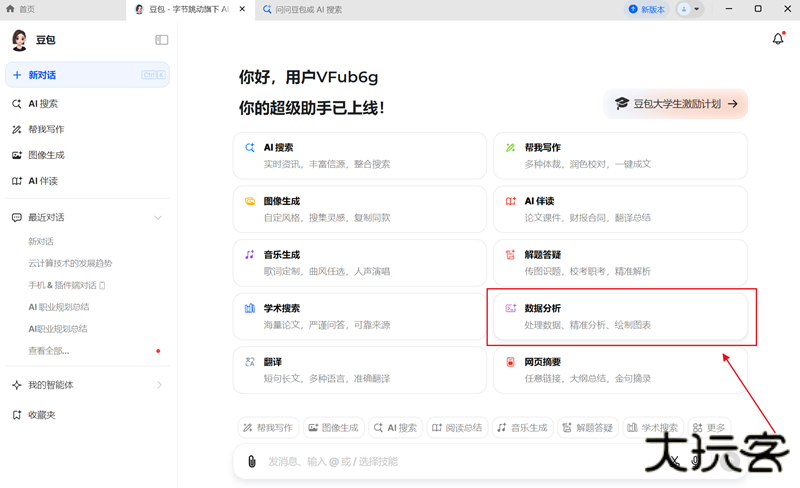Viewport: 800px width, 488px height.
Task: Open 收藏夹 bookmarks in sidebar
Action: click(x=42, y=414)
